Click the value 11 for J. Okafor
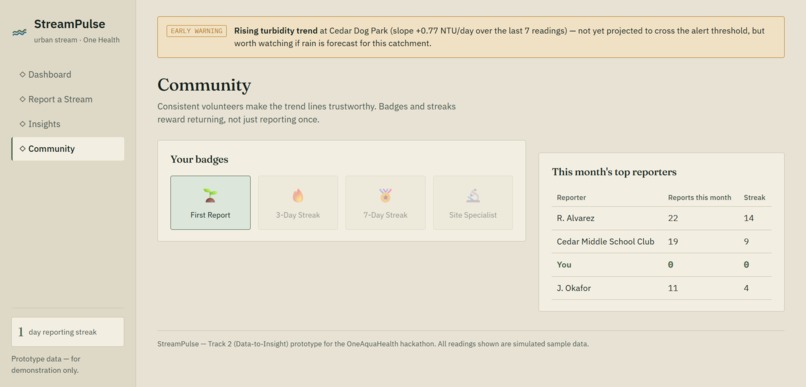806x387 pixels. pyautogui.click(x=672, y=288)
